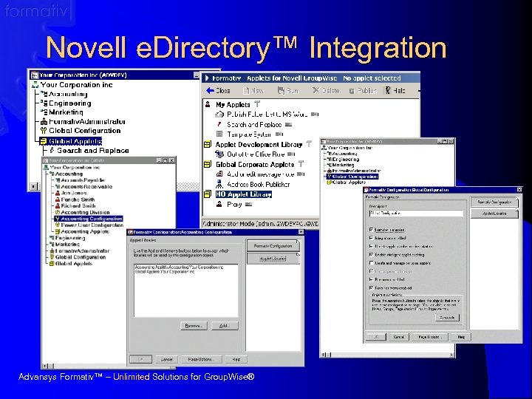Viewport: 532px width, 399px height.
Task: Click the Address Book Publisher applet icon
Action: tap(219, 184)
